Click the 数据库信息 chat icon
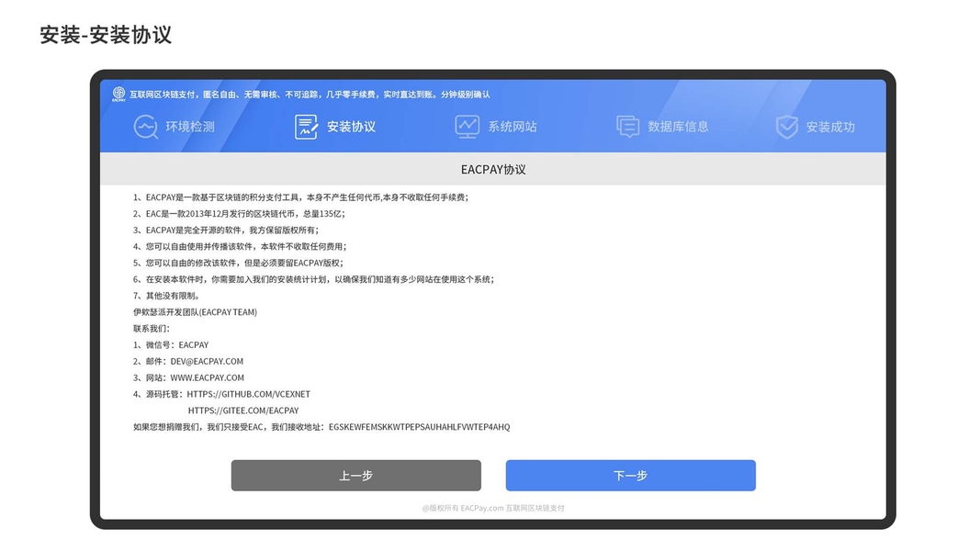 click(x=627, y=127)
